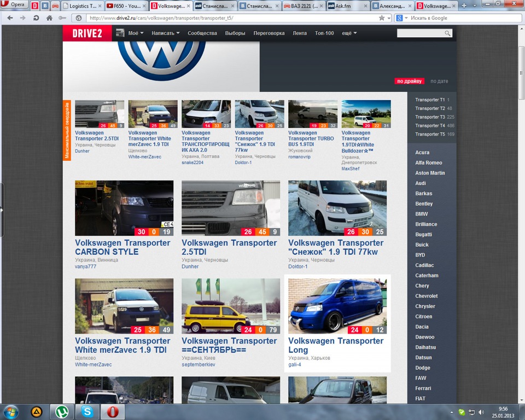Click Opera icon in taskbar
This screenshot has width=525, height=420.
coord(113,412)
